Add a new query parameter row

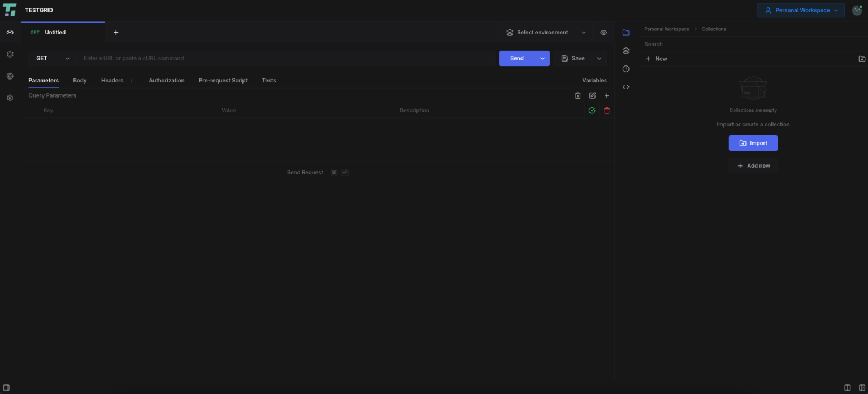click(x=607, y=95)
